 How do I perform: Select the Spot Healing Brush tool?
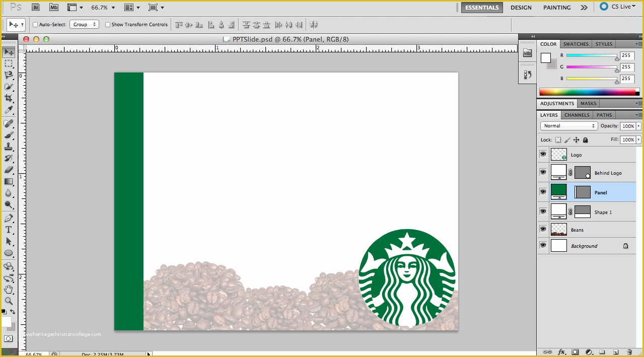click(x=9, y=123)
